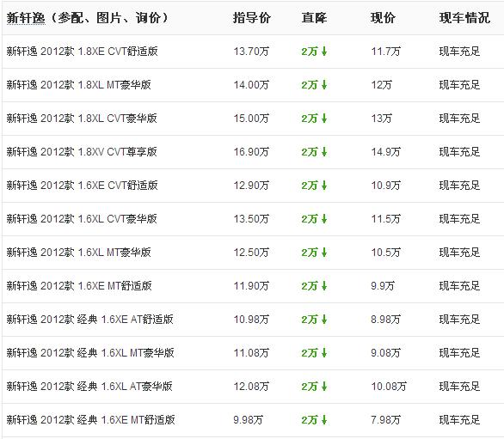Open the 新轩逸 link in the table header

26,18
